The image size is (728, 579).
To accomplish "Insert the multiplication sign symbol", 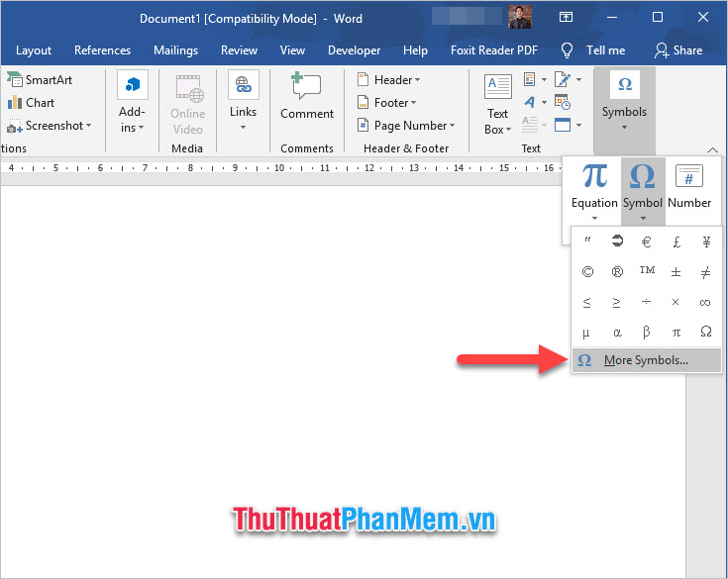I will [676, 302].
